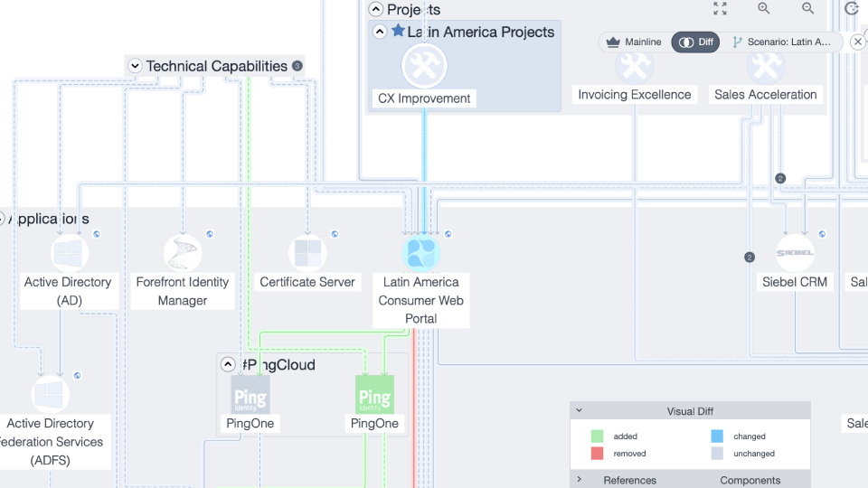Click the Latin America Consumer Web Portal label

point(420,300)
